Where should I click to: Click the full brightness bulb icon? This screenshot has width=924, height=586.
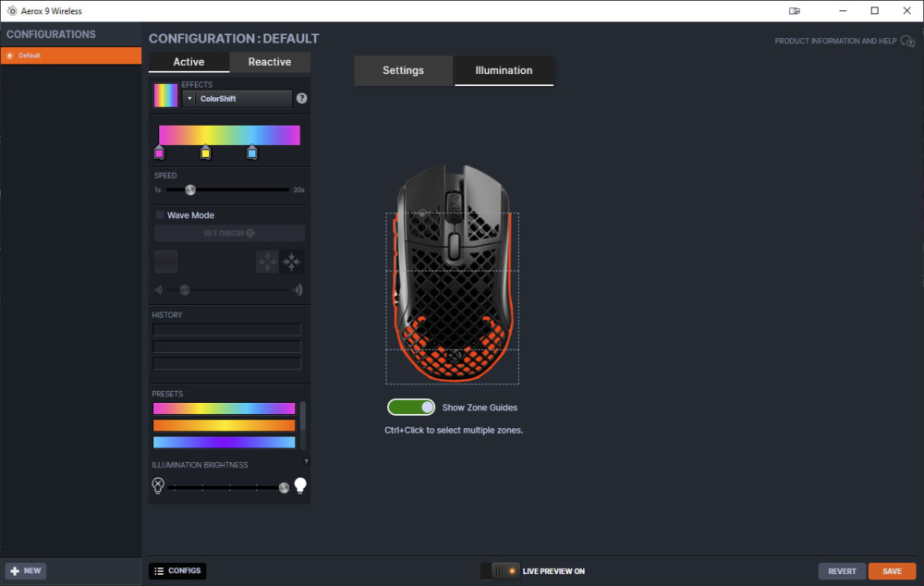300,485
